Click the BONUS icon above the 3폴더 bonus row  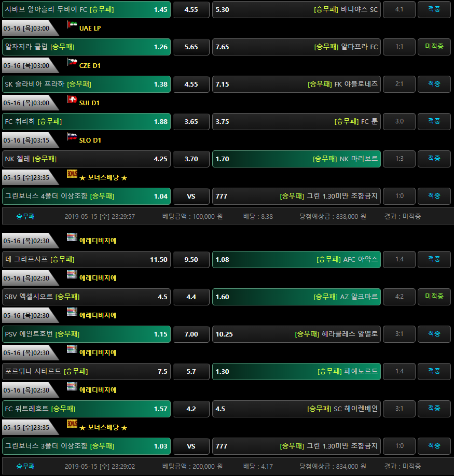[x=72, y=424]
